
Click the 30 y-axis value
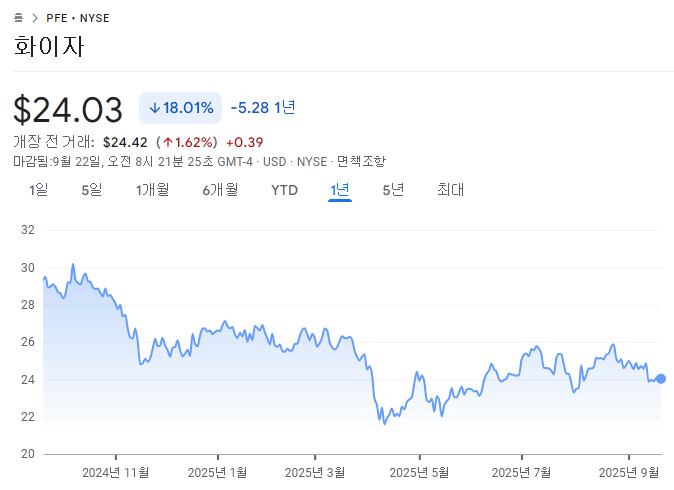(x=28, y=268)
